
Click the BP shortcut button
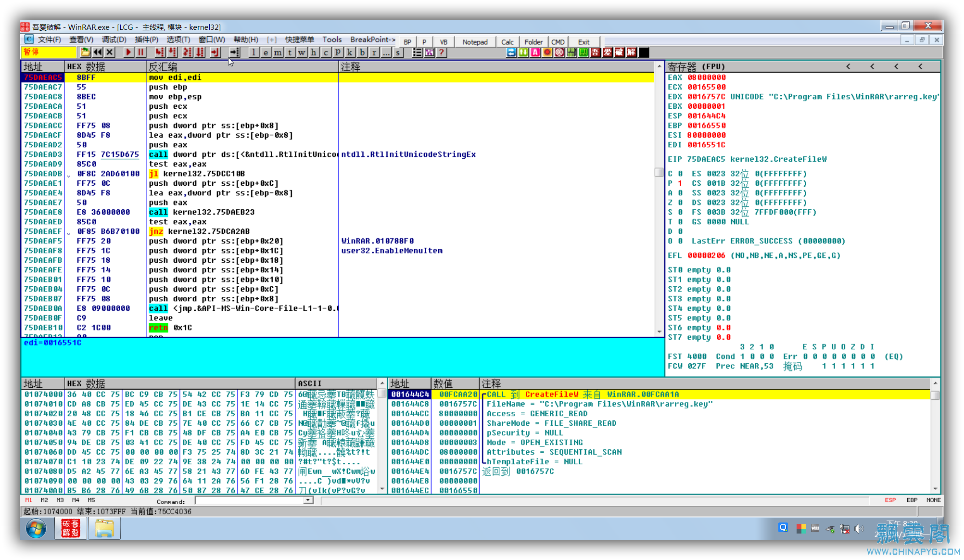(407, 42)
